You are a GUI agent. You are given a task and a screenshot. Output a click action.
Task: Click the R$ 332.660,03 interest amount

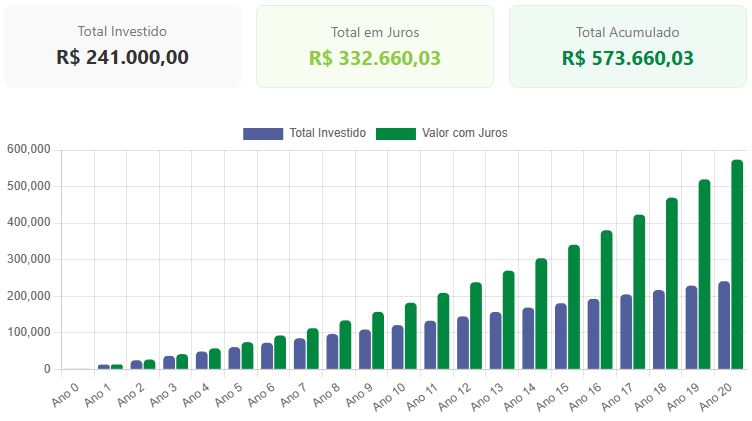pos(375,58)
